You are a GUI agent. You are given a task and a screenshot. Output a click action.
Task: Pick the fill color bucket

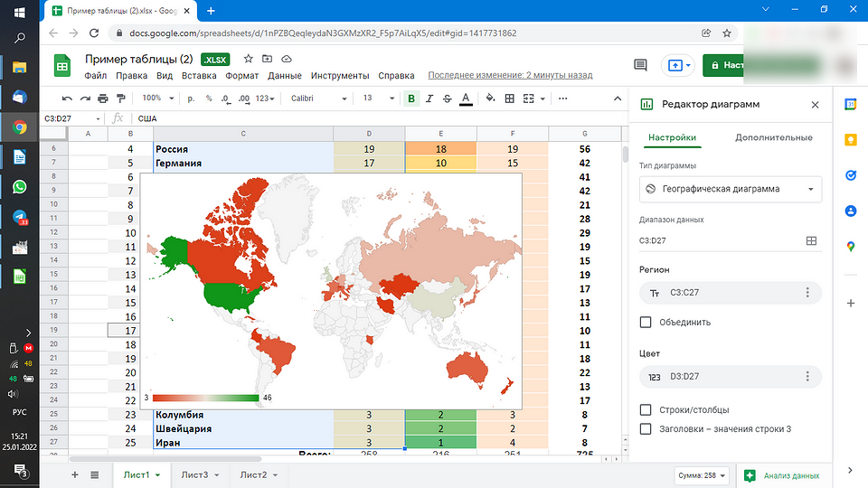(x=491, y=99)
